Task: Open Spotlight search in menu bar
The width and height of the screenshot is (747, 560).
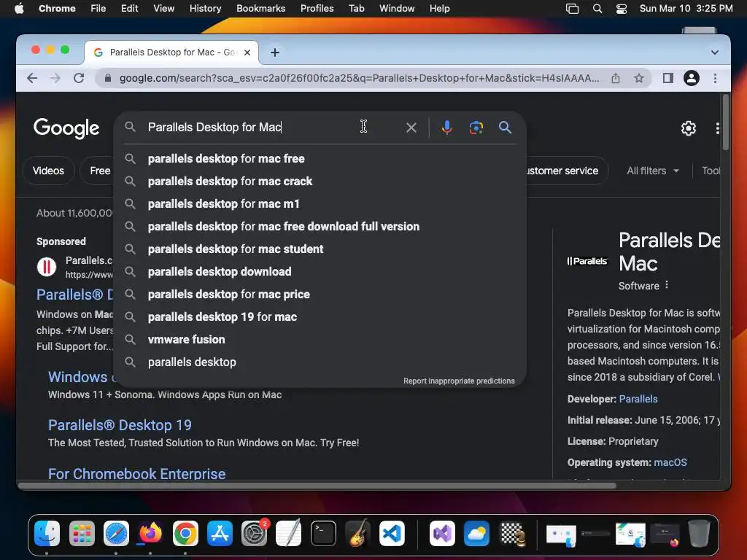Action: point(597,9)
